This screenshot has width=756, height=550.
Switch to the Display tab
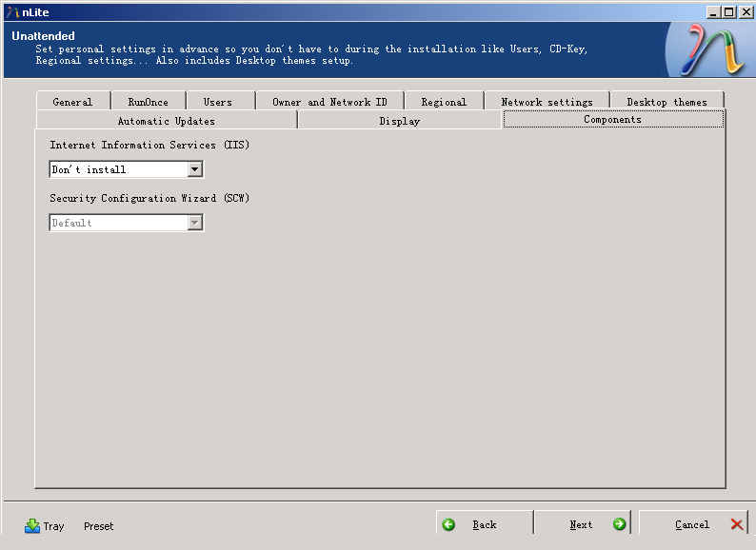[399, 121]
